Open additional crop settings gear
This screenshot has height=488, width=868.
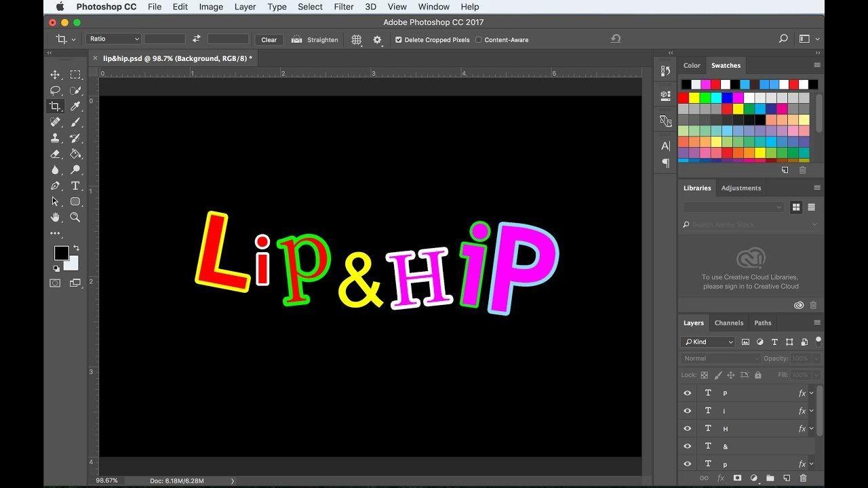[378, 40]
